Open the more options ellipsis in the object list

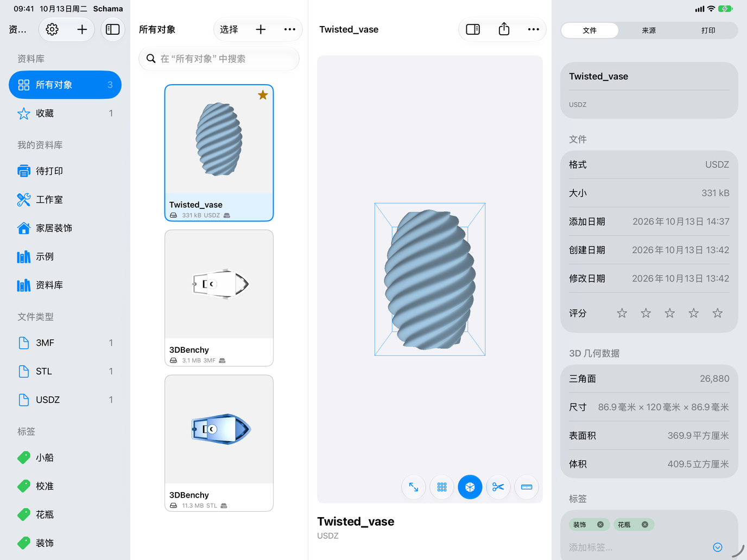(x=290, y=29)
